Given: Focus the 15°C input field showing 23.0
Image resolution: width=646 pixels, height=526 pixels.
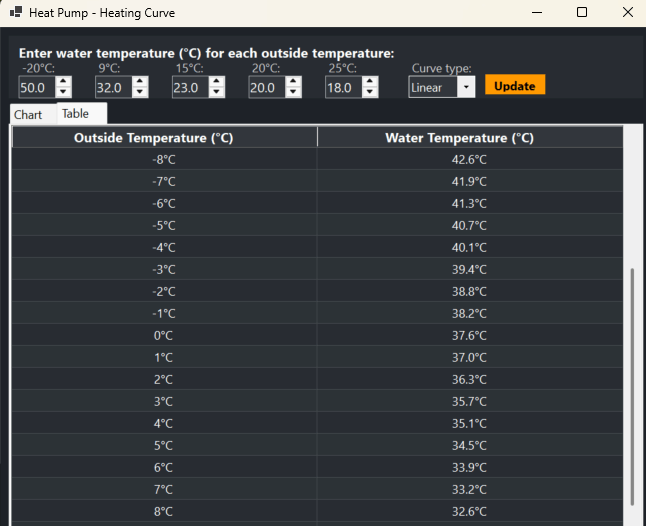Looking at the screenshot, I should click(190, 87).
